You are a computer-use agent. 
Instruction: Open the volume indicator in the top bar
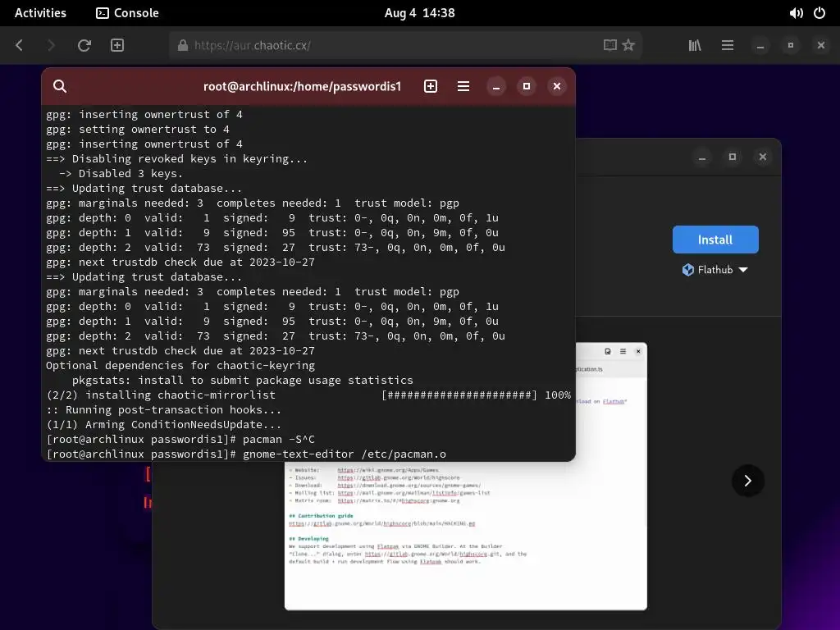(x=796, y=13)
